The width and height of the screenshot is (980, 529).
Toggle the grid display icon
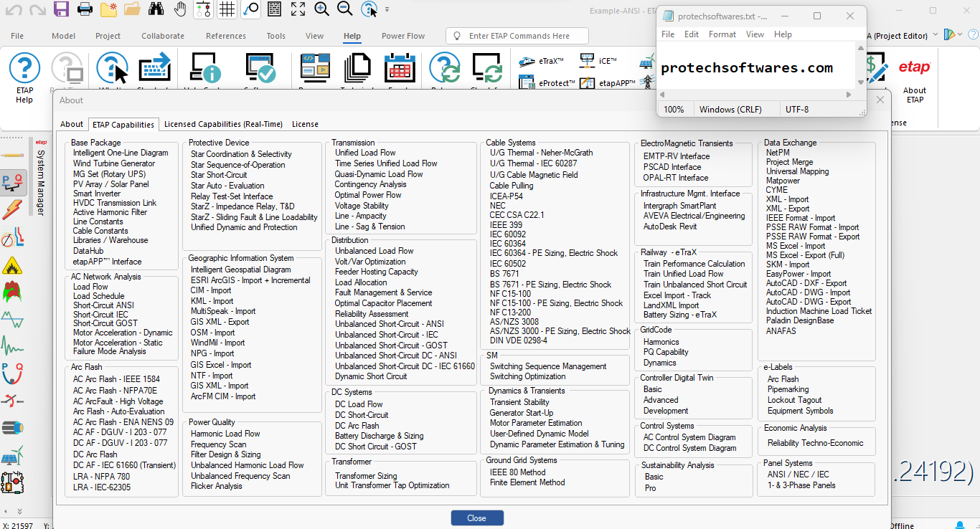pos(227,9)
